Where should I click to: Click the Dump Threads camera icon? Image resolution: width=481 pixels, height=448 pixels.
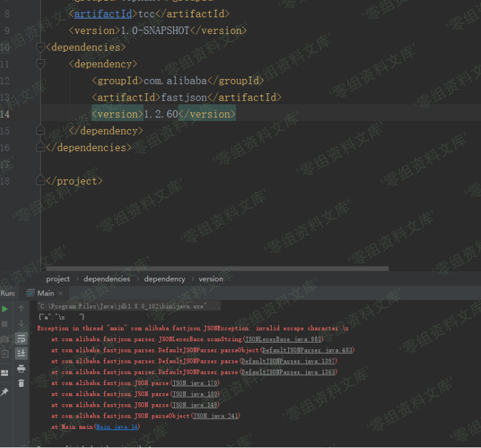[x=5, y=339]
